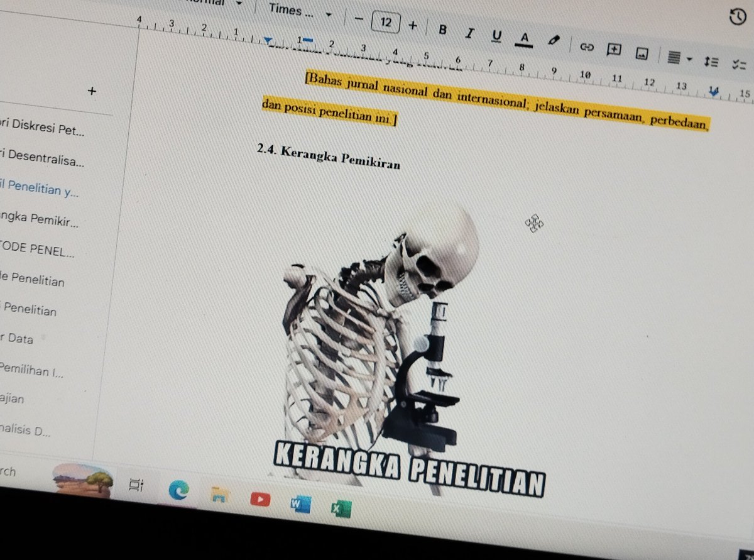Click the highlighted text 'dan posisi penelitian ini.'

[329, 111]
